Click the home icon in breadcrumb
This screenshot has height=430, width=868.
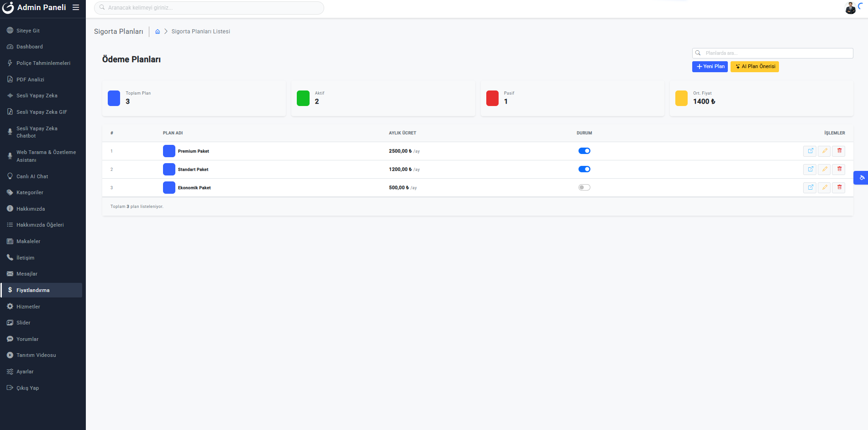[x=158, y=32]
